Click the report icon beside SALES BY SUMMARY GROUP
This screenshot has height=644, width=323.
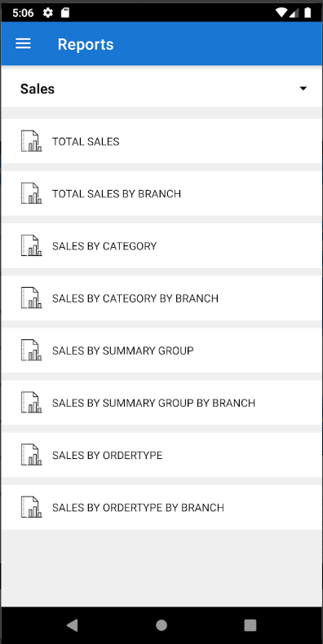coord(31,351)
